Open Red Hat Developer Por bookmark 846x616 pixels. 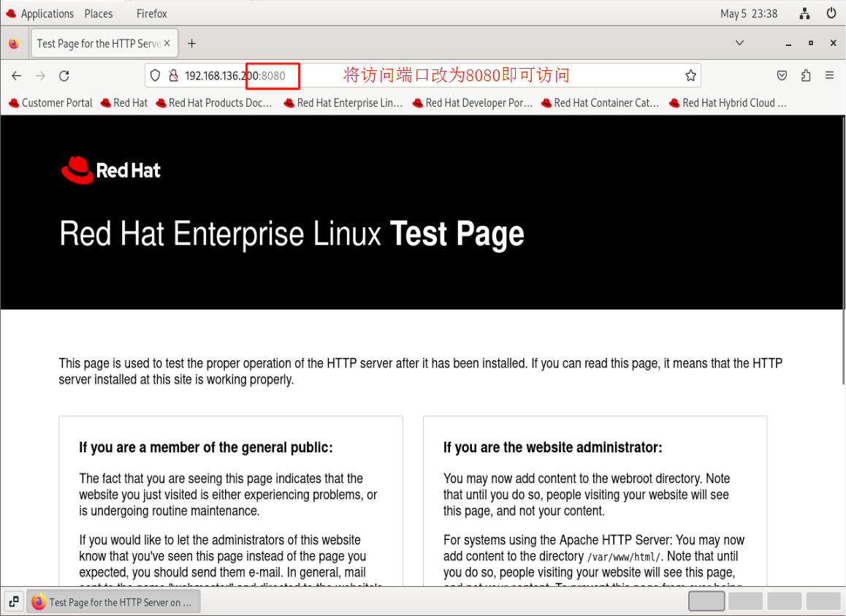(472, 102)
